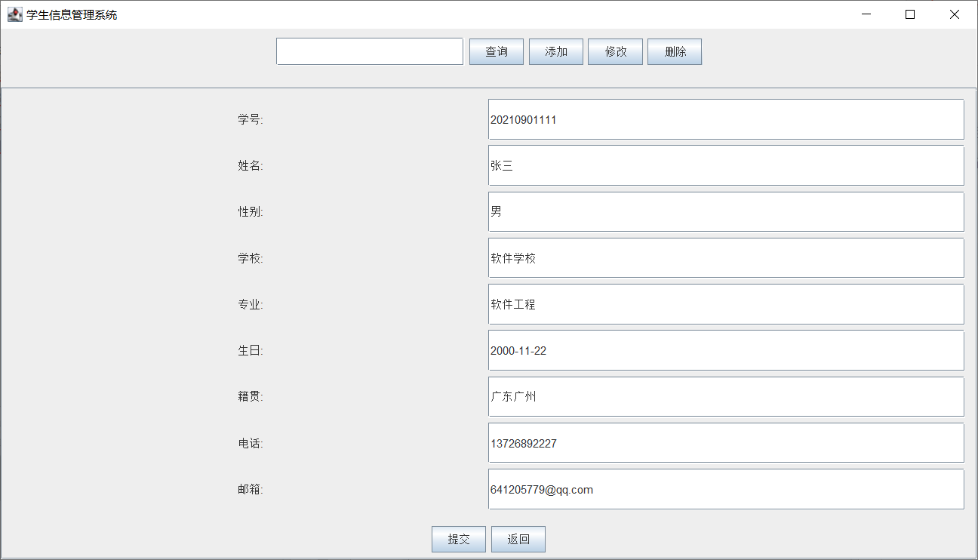The height and width of the screenshot is (560, 978).
Task: Click the 姓名: label
Action: (x=251, y=165)
